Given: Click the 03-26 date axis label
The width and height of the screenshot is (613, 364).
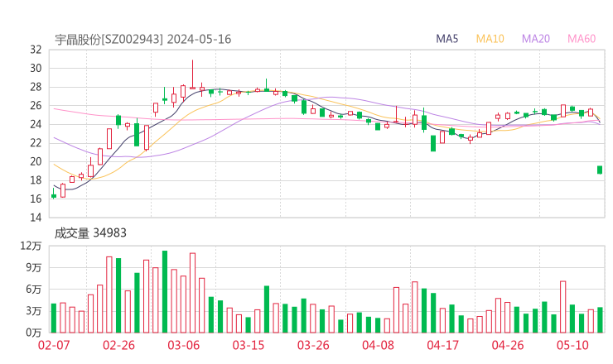Looking at the screenshot, I should 313,345.
